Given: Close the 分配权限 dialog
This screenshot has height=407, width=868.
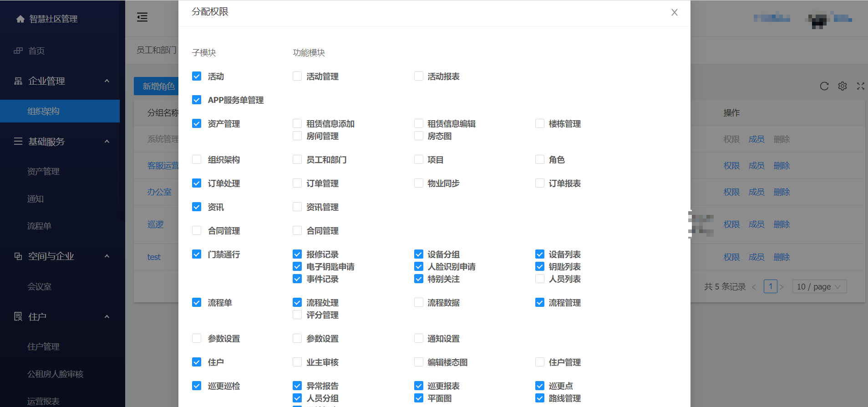Looking at the screenshot, I should 674,12.
